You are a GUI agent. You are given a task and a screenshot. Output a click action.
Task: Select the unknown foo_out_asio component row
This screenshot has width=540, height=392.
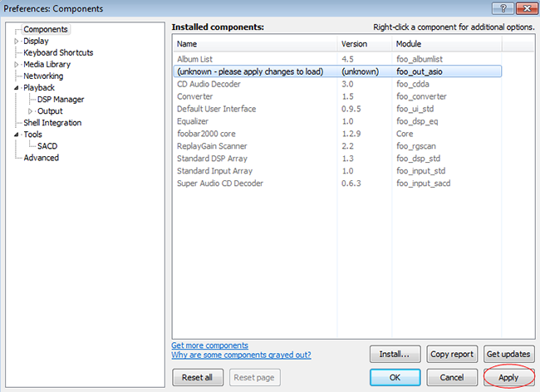point(337,71)
